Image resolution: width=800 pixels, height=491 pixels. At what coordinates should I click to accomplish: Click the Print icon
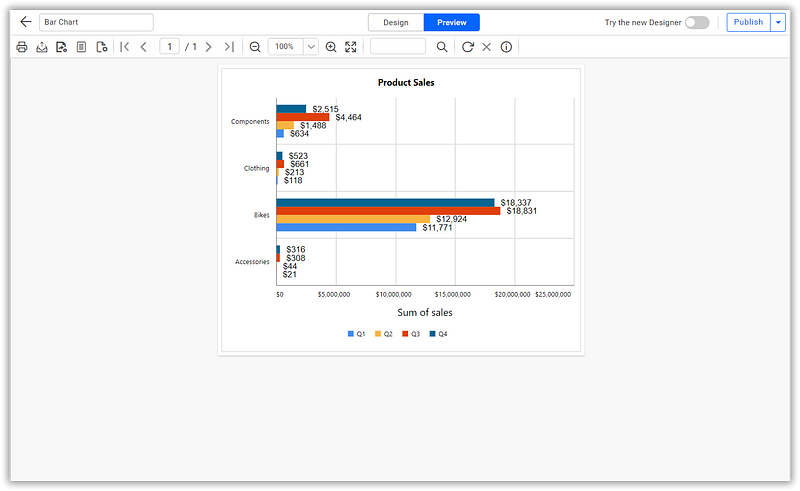22,47
